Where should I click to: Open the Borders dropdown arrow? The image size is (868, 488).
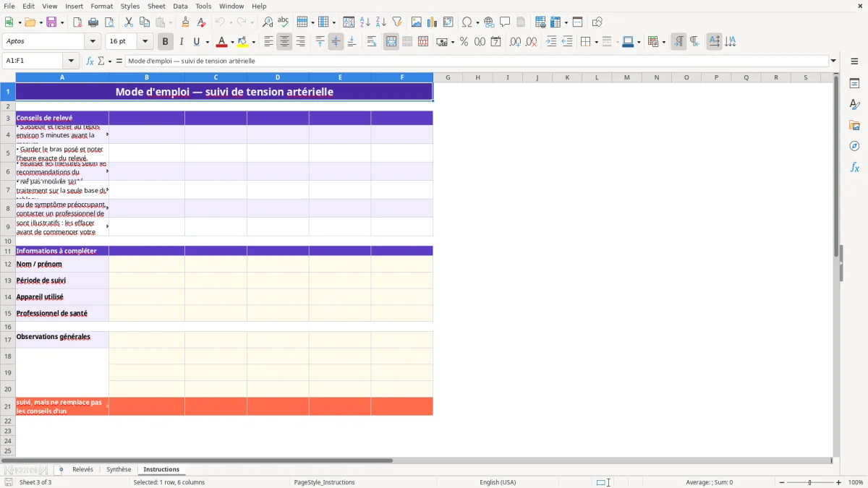595,42
